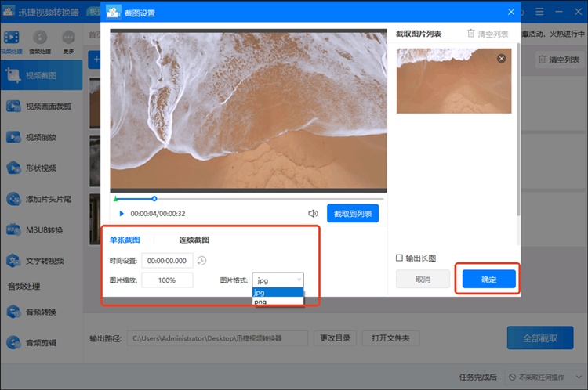The width and height of the screenshot is (588, 390).
Task: Open 视频倒放 sidebar item
Action: (42, 137)
